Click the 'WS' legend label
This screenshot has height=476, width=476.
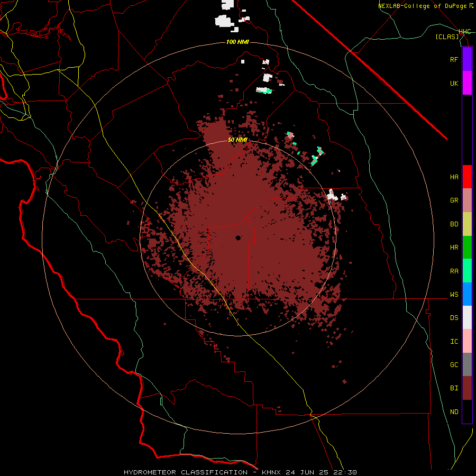[454, 295]
